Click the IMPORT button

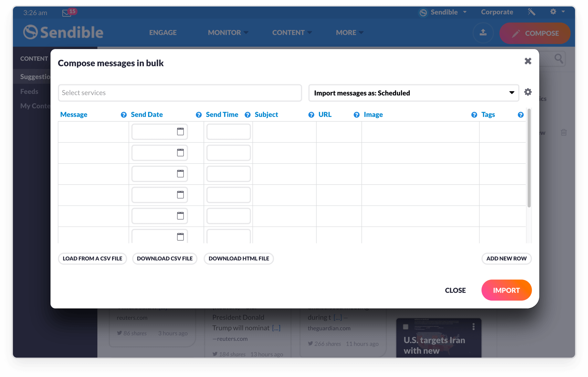tap(506, 290)
